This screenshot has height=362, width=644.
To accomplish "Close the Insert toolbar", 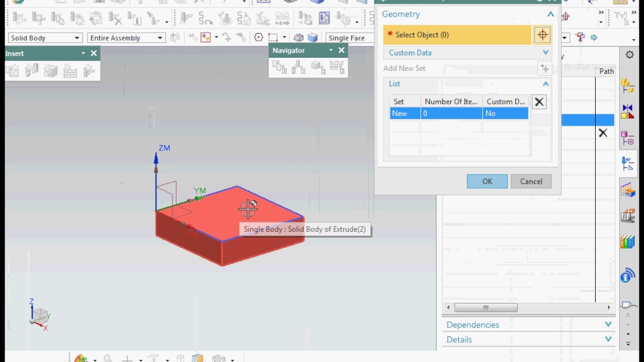I will coord(94,53).
